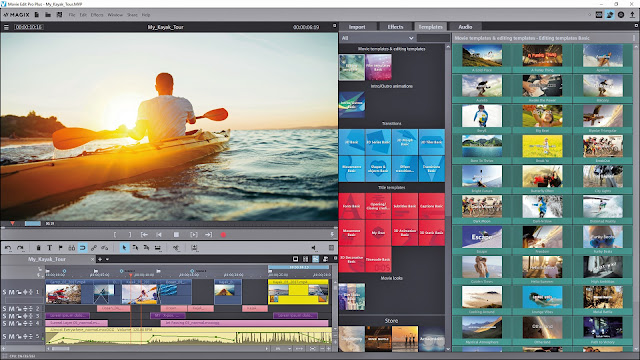640x360 pixels.
Task: Play the selected range
Action: click(194, 235)
